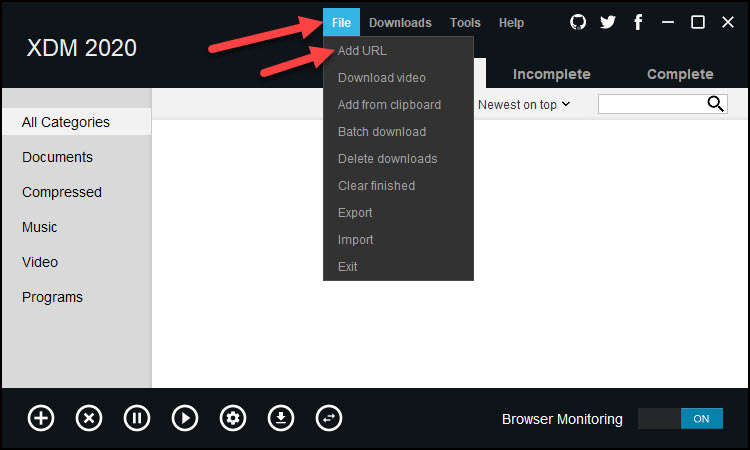The image size is (750, 450).
Task: Expand the Newest on top sort dropdown
Action: click(524, 104)
